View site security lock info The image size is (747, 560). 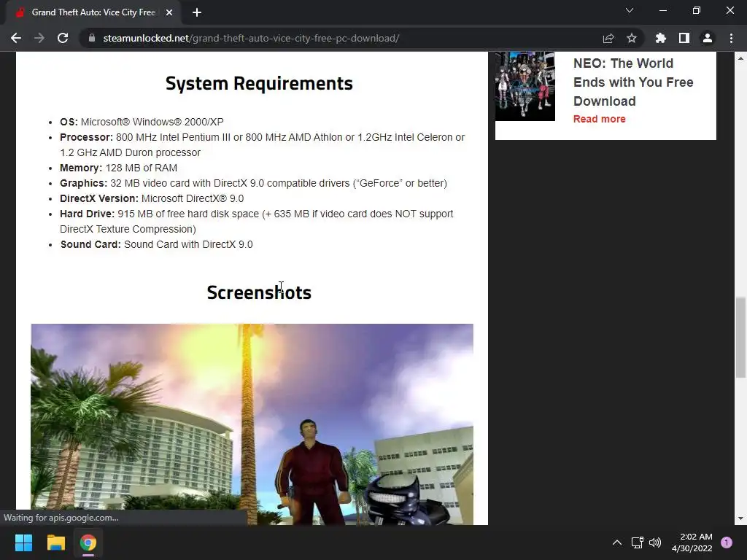pos(92,38)
